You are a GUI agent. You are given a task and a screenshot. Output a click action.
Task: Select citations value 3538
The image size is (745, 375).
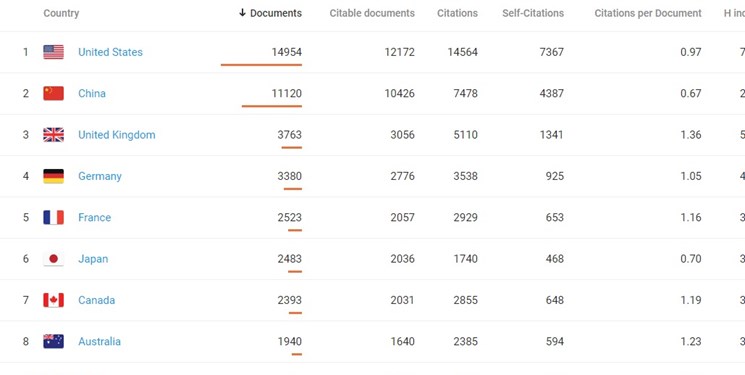tap(466, 176)
